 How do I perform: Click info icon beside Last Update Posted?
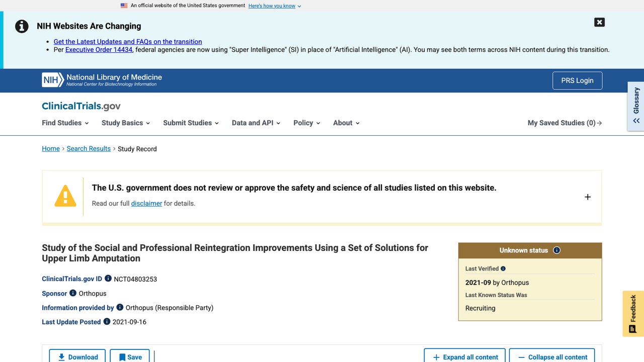(107, 321)
